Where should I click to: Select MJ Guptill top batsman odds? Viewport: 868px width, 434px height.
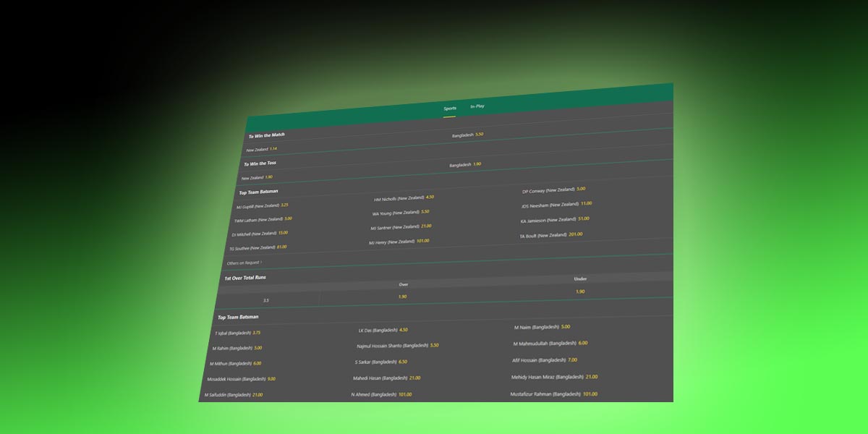point(262,205)
